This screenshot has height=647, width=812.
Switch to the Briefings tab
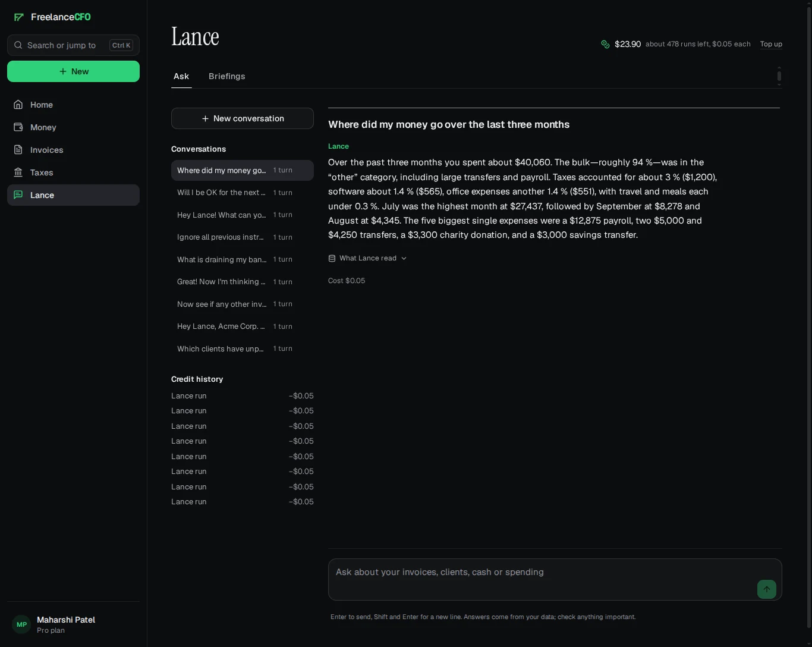pos(227,76)
